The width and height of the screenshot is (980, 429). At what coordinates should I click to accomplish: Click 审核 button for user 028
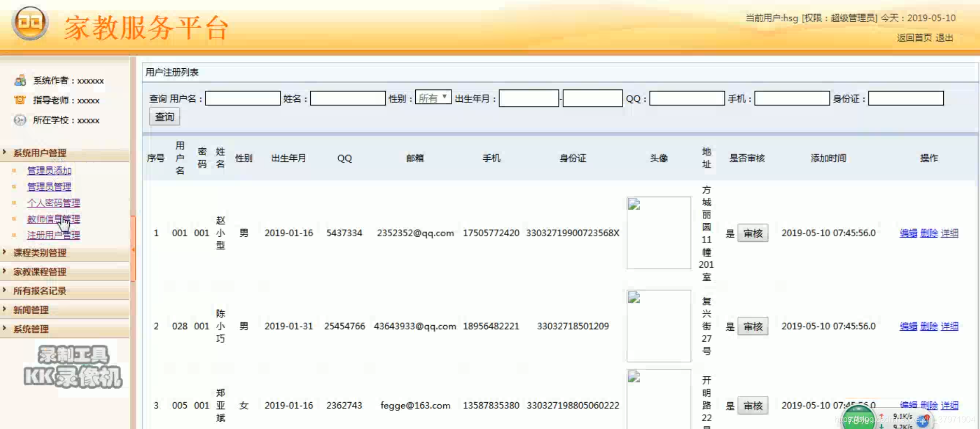(x=752, y=327)
